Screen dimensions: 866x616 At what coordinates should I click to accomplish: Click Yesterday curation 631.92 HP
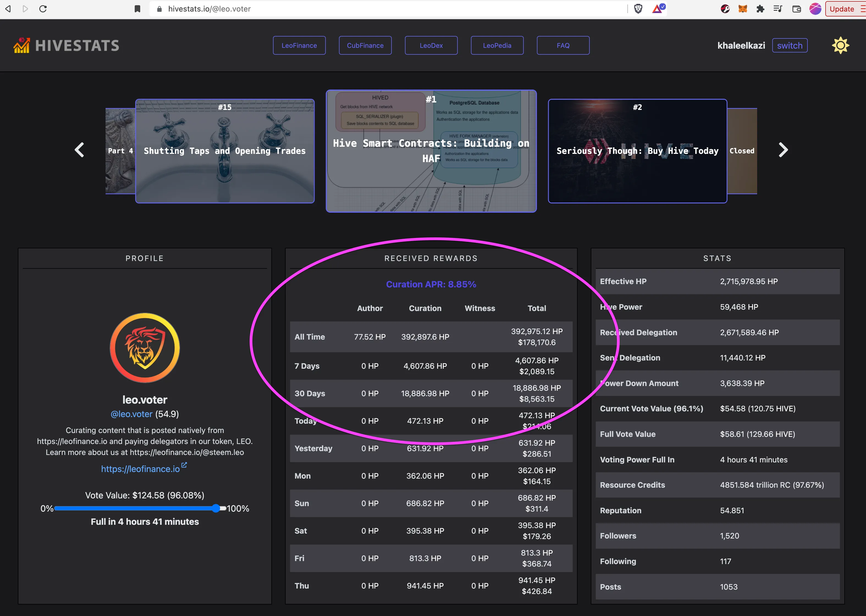(x=425, y=448)
